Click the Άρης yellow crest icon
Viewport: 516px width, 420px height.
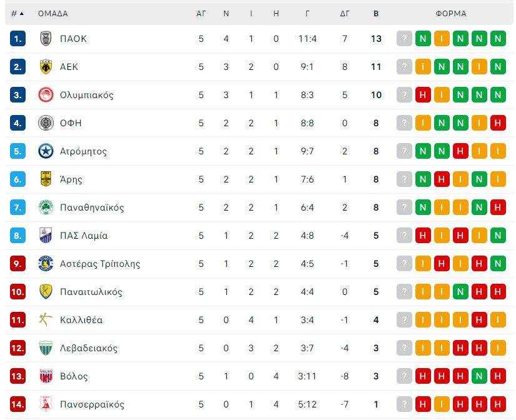coord(46,179)
